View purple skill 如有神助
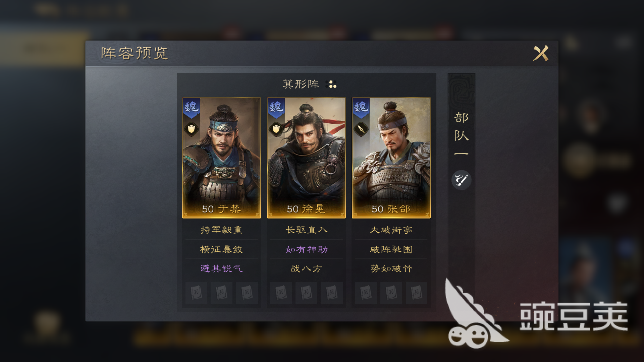The width and height of the screenshot is (644, 362). click(306, 249)
